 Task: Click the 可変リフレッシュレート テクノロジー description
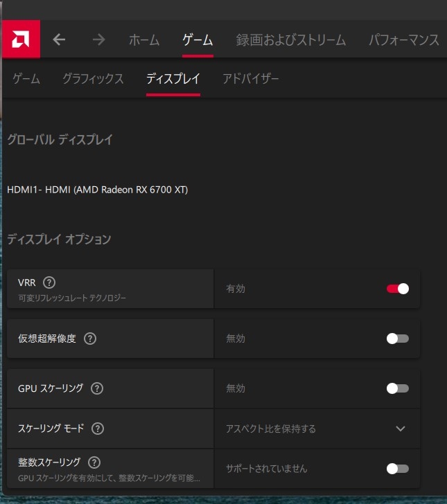[72, 298]
